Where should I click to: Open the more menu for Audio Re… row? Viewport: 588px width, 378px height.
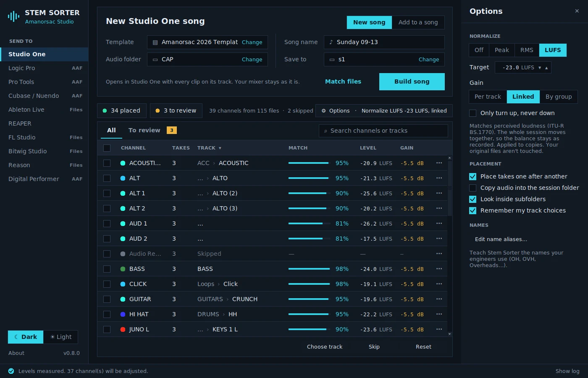(x=439, y=254)
